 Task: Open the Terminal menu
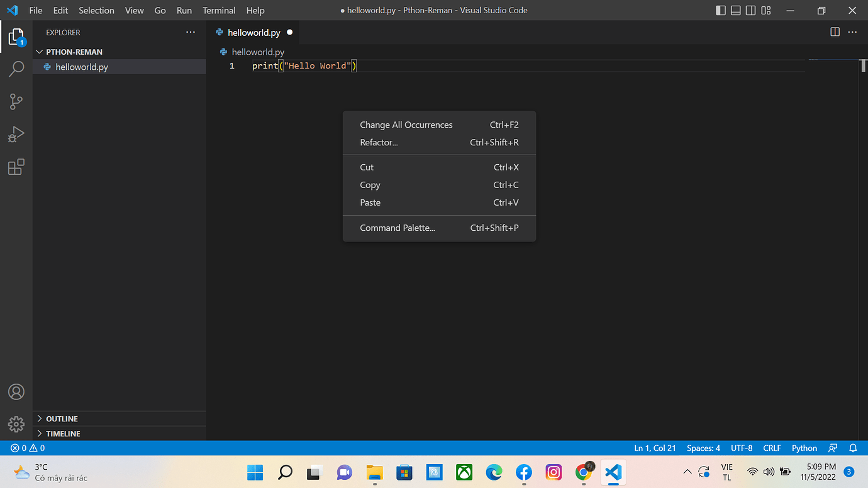pyautogui.click(x=218, y=10)
